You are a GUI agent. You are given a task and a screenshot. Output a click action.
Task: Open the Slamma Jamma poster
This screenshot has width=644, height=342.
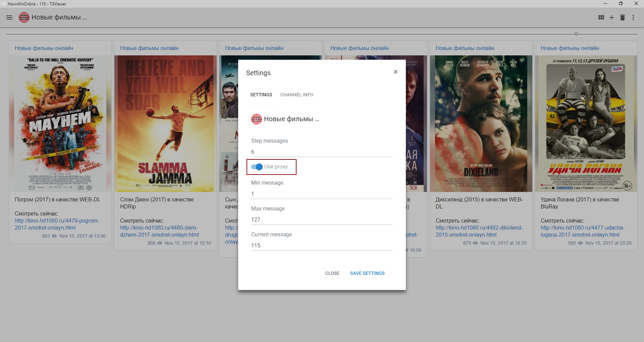pos(166,124)
